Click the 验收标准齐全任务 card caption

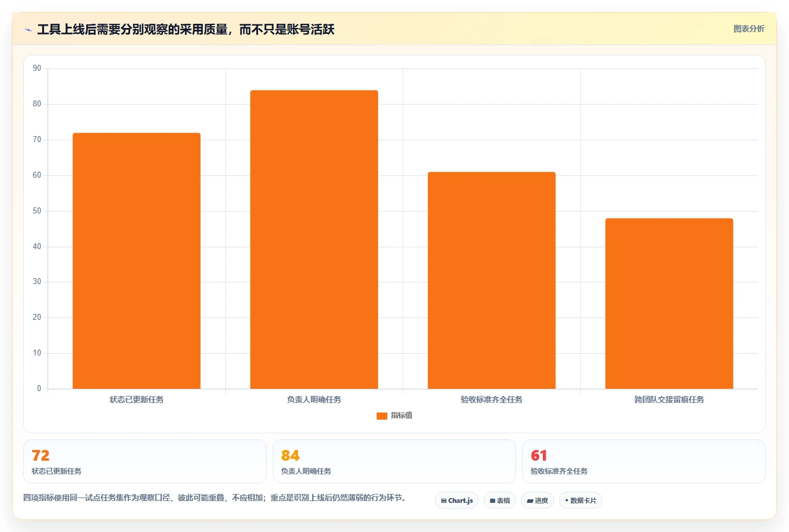pos(559,471)
